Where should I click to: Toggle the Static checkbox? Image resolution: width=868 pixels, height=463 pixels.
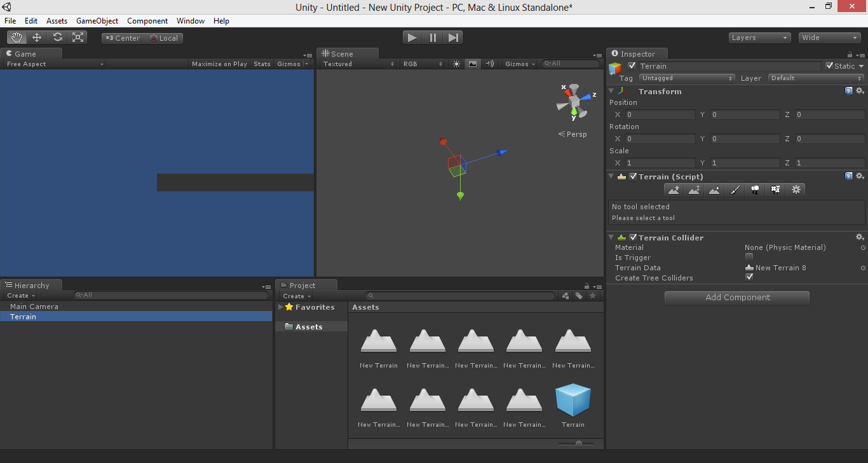coord(829,66)
